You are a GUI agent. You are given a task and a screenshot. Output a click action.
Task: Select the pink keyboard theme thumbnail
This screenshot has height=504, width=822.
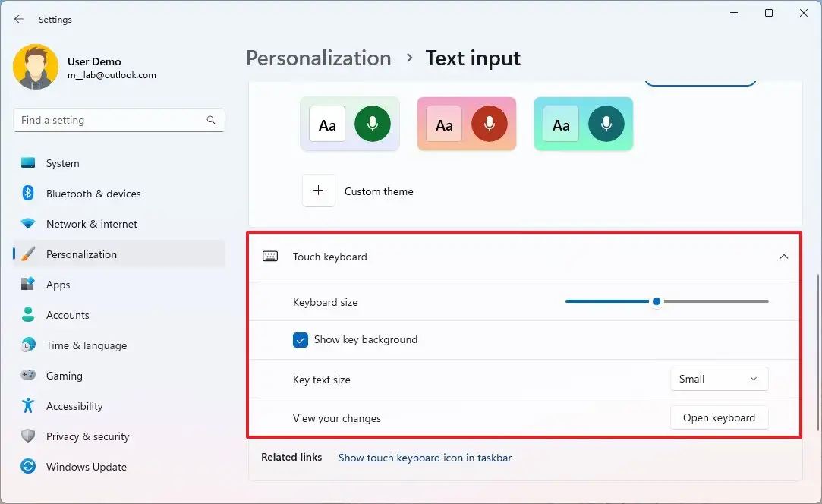[467, 124]
